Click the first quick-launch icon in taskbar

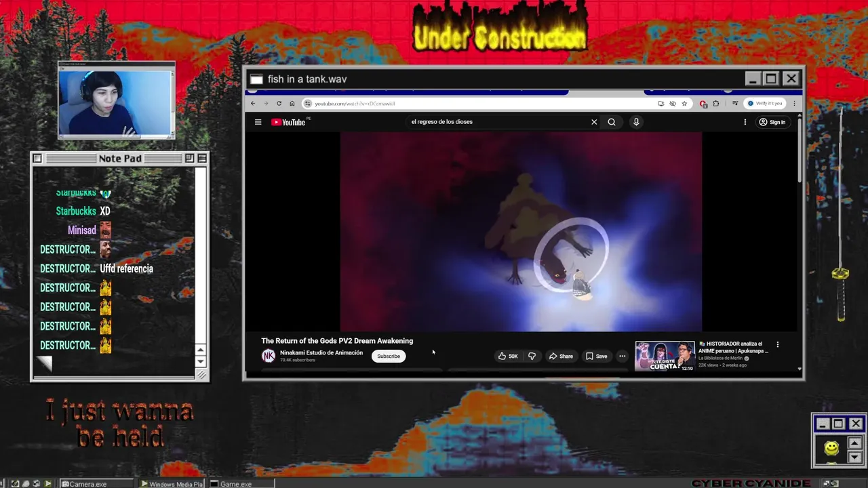[x=15, y=484]
